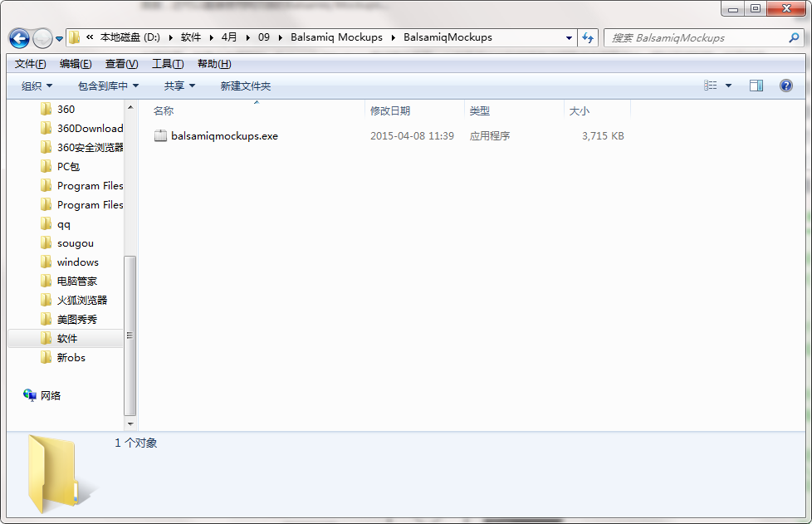
Task: Expand the hidden breadcrumb chevron «
Action: click(x=90, y=37)
